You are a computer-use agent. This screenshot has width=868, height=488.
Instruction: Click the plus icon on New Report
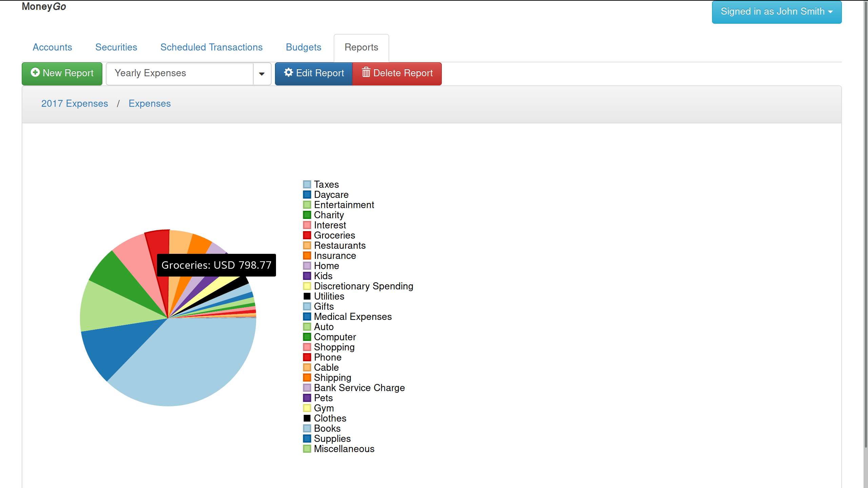(x=35, y=73)
